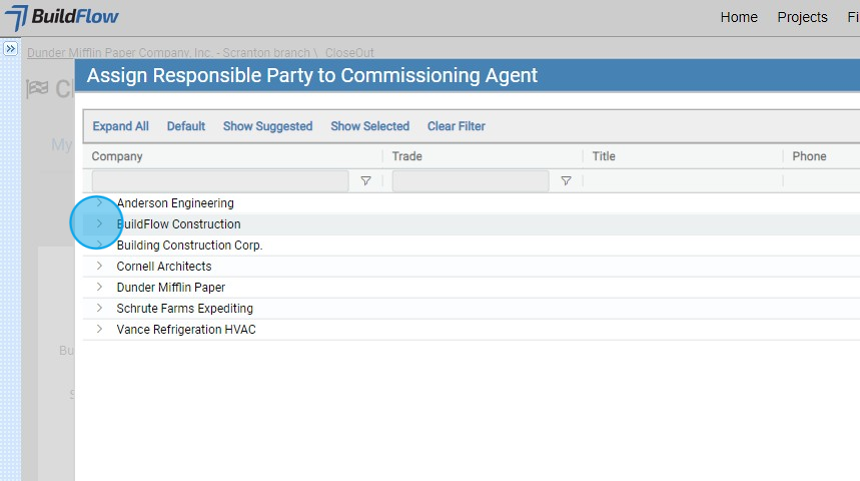Click the Default button

(x=186, y=126)
